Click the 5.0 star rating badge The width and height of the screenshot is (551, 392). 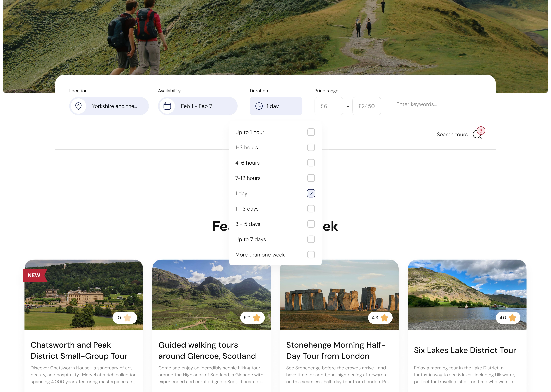tap(252, 318)
